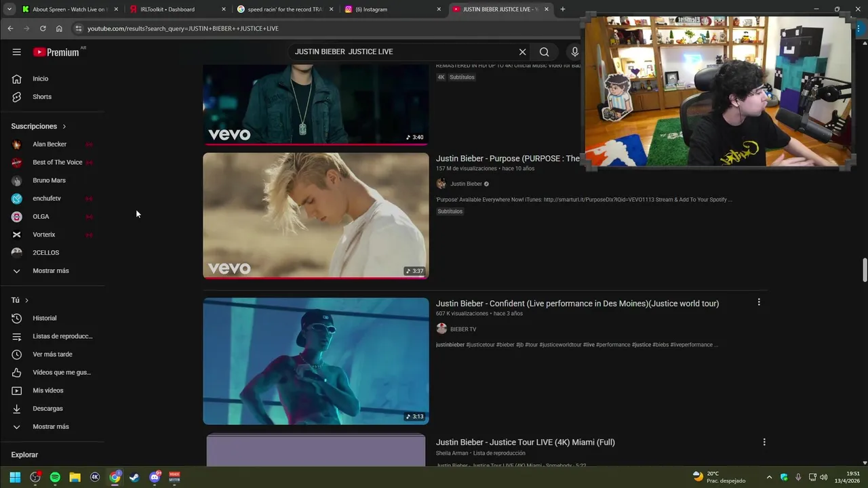Show hidden system tray icons
The image size is (868, 488).
(x=769, y=477)
